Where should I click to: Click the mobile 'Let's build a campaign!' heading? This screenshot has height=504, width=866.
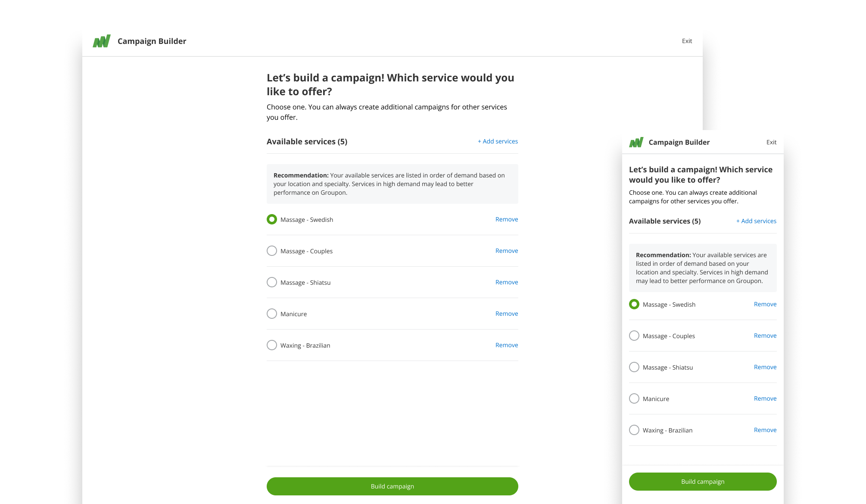[701, 174]
